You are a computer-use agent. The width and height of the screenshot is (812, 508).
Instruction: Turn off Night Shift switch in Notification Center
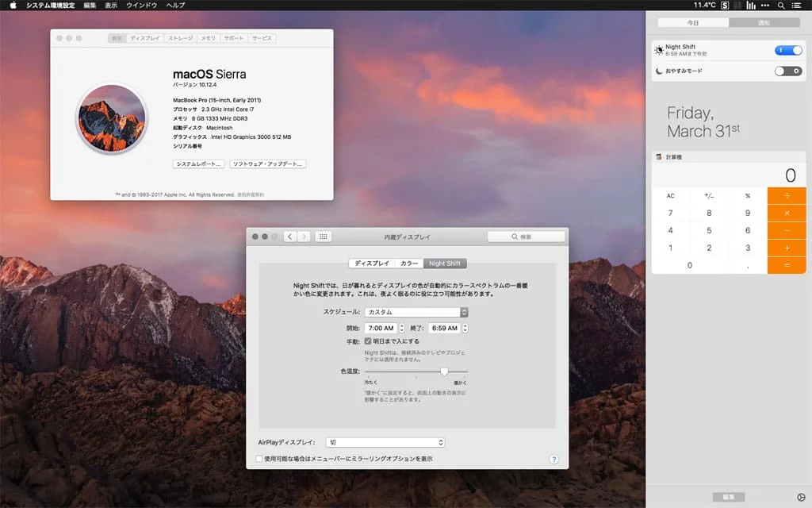788,50
